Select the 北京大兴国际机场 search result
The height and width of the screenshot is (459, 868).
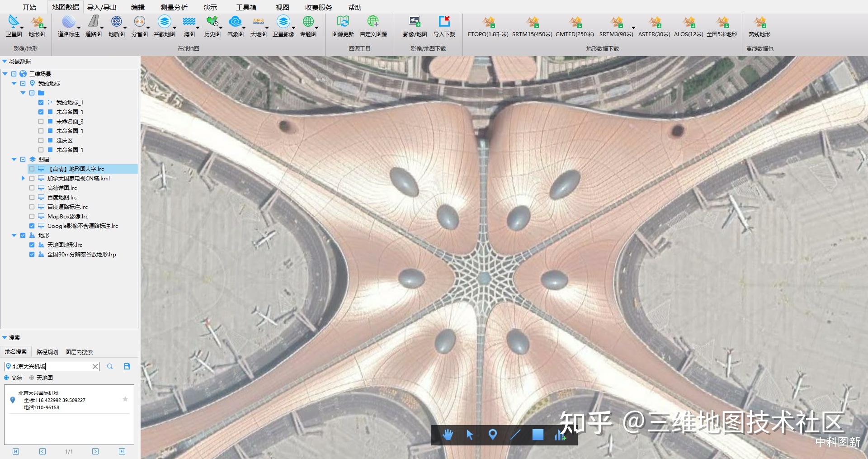click(69, 400)
